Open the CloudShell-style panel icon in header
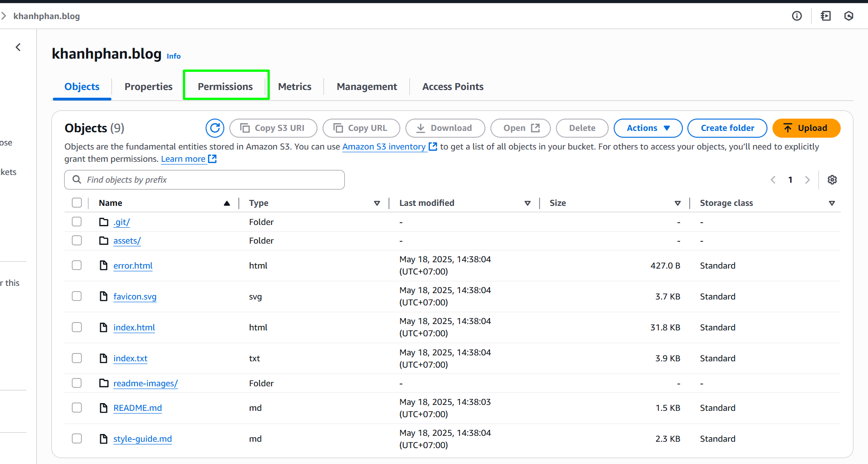Viewport: 868px width, 464px height. tap(825, 16)
